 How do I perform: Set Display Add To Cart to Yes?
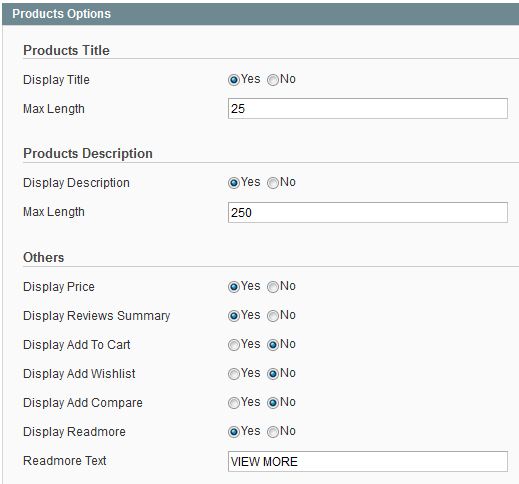tap(234, 345)
